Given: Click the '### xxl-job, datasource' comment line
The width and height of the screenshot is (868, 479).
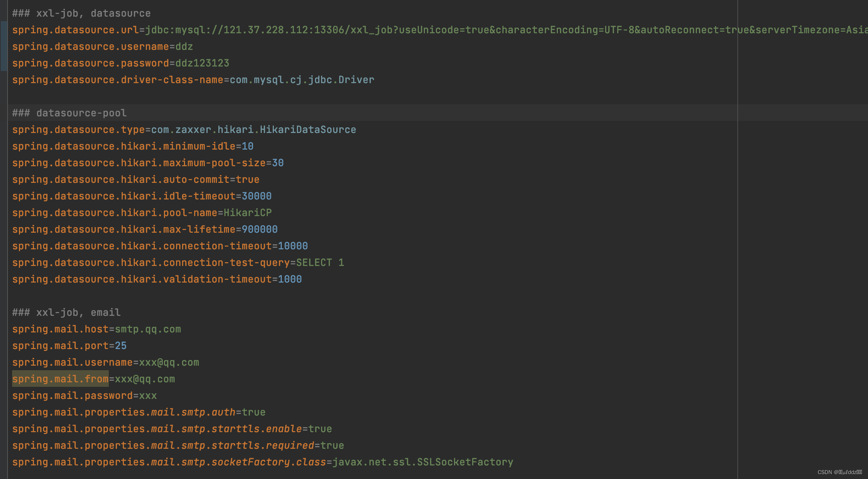Looking at the screenshot, I should (81, 14).
